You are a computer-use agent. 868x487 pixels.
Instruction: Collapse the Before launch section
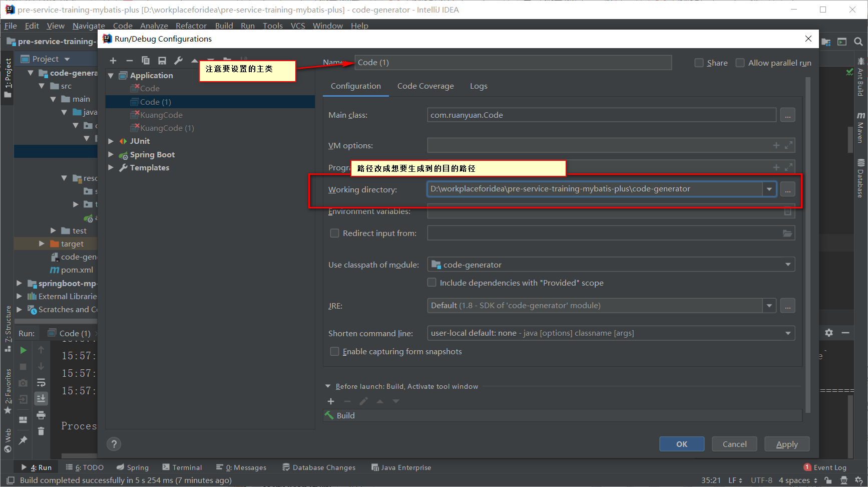[328, 386]
